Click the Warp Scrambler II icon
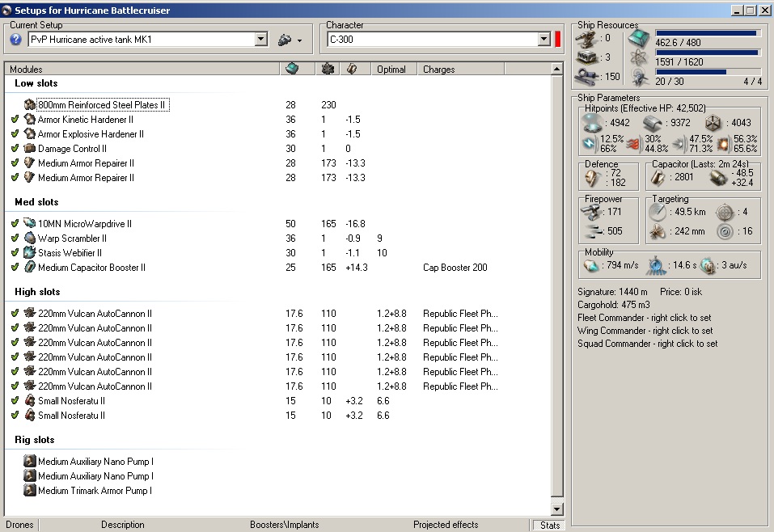 [x=30, y=238]
